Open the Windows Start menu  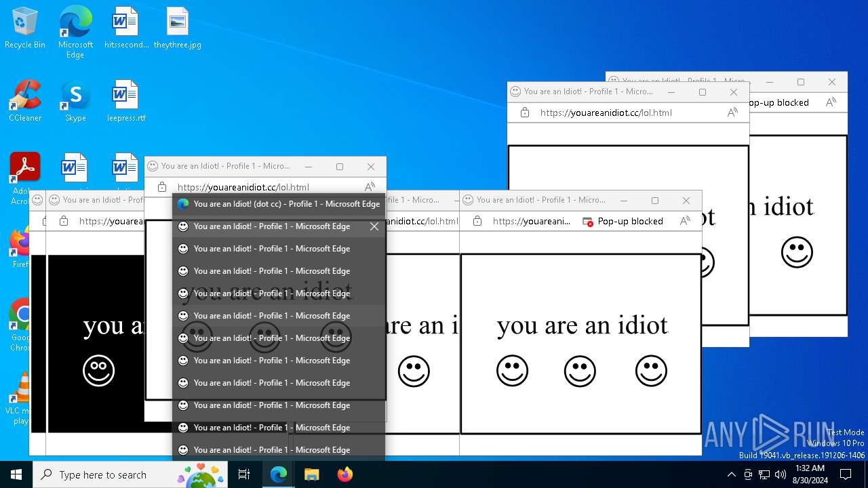tap(16, 474)
